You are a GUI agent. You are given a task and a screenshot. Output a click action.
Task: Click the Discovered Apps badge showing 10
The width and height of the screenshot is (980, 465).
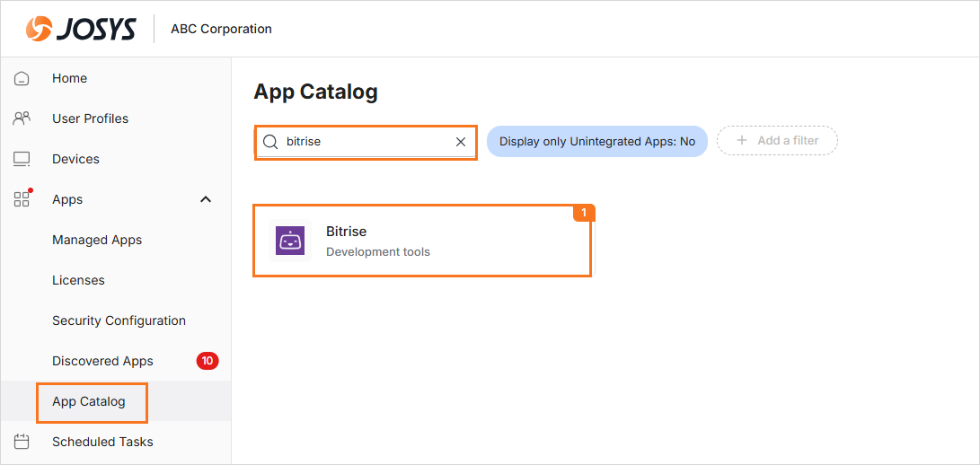coord(207,361)
